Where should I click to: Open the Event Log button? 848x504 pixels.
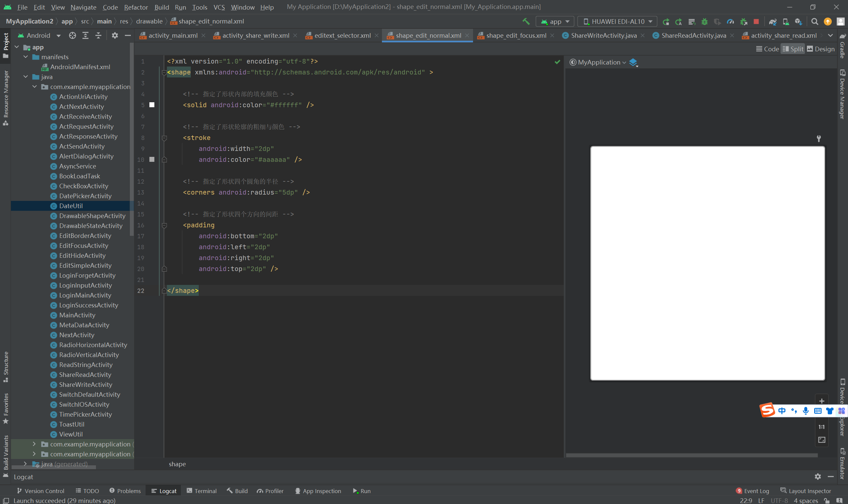click(752, 491)
